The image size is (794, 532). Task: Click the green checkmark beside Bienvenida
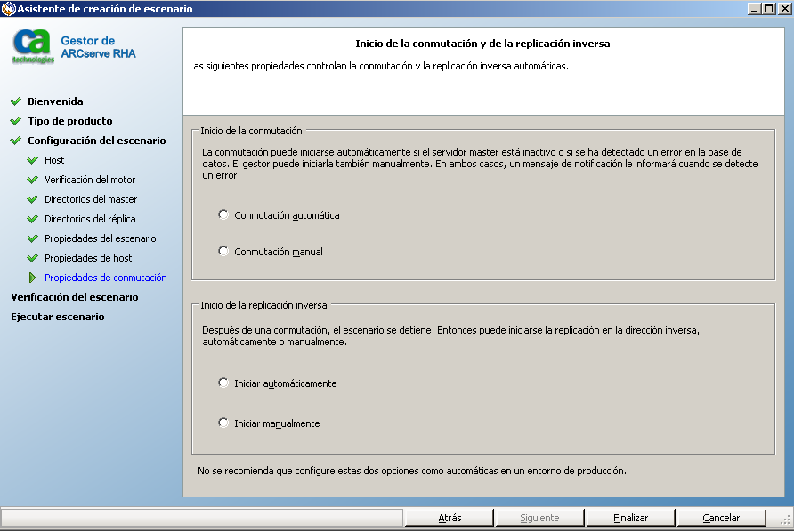tap(16, 101)
